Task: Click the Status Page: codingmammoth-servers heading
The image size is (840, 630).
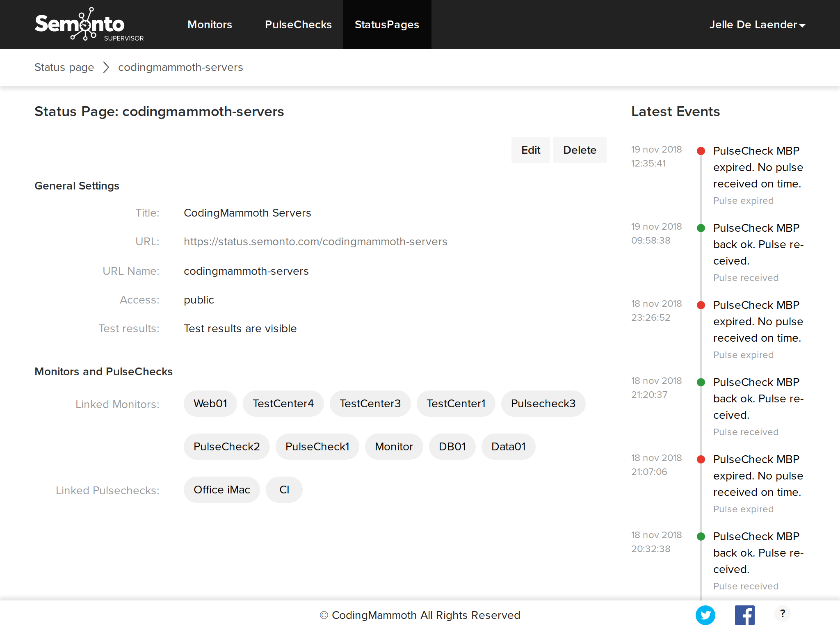Action: pos(159,112)
